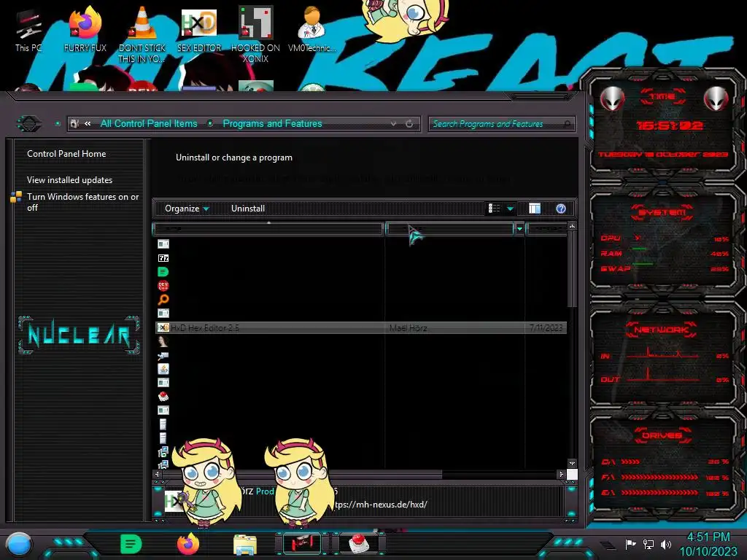Open the FURRY FUX Firefox desktop icon

coord(85,31)
